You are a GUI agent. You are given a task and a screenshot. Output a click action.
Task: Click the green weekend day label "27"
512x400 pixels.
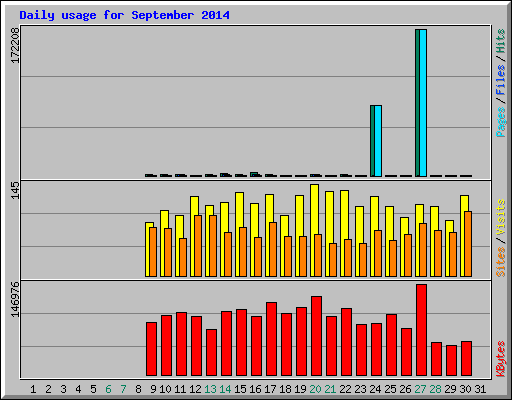[x=420, y=389]
